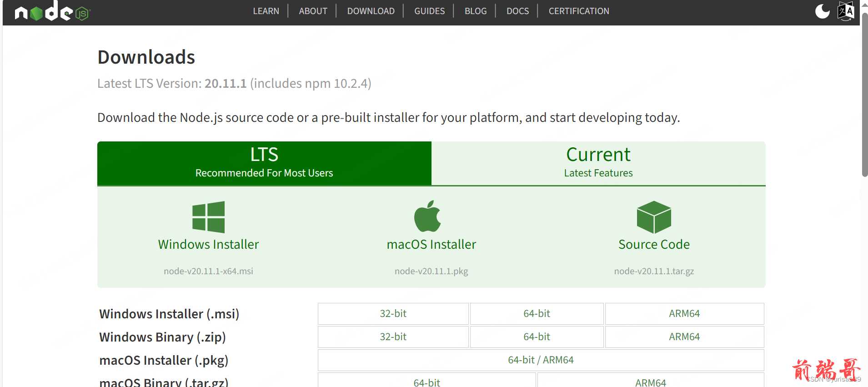Click the Source Code link
The height and width of the screenshot is (387, 868).
[654, 244]
